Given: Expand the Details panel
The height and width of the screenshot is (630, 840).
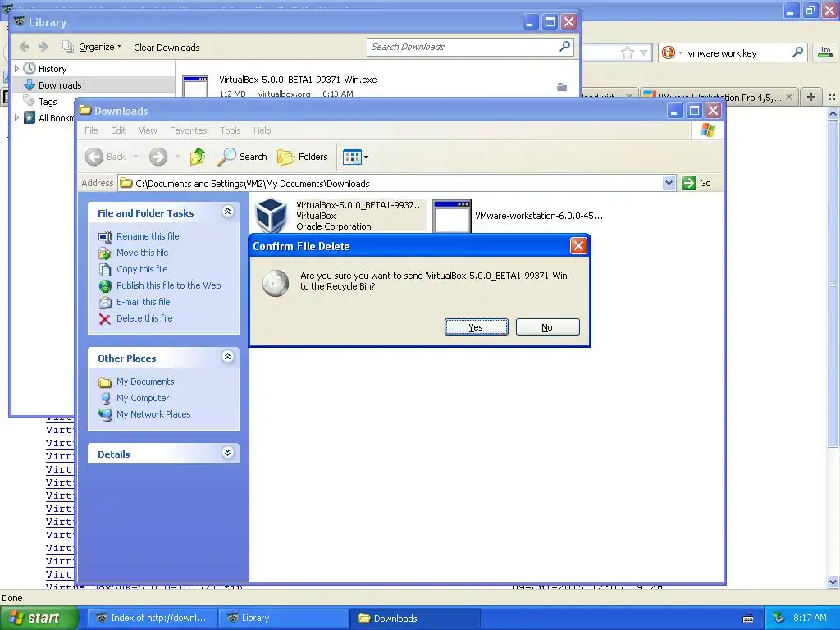Looking at the screenshot, I should (228, 453).
